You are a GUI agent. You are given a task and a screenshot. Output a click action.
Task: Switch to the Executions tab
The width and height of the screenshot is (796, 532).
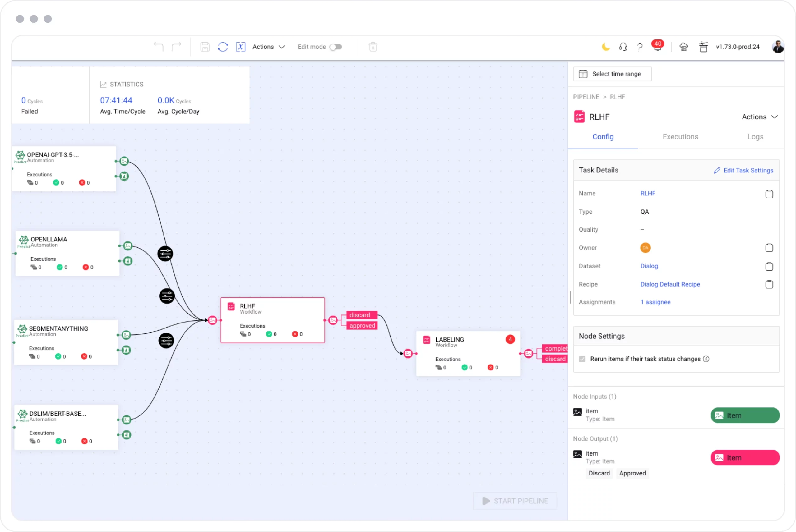[x=680, y=136]
